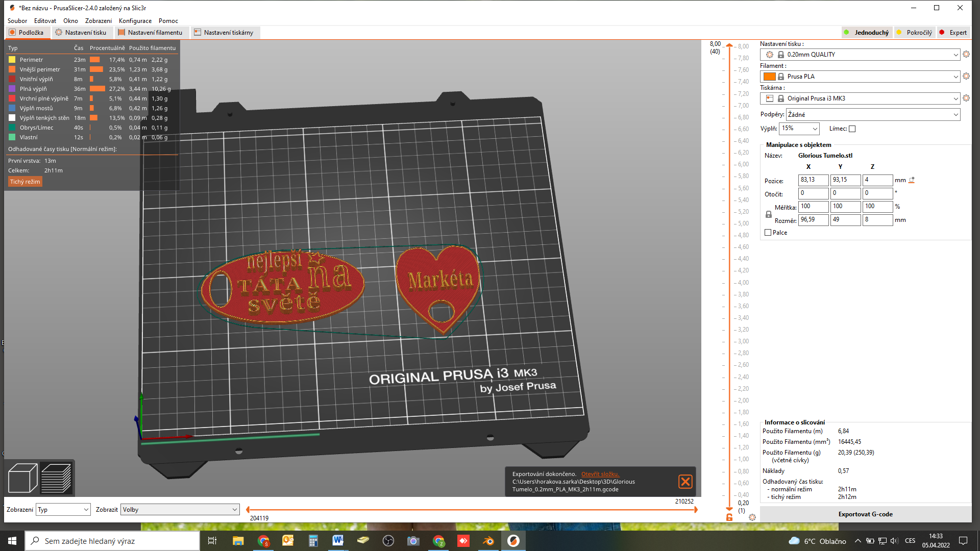Click the orange filament color swatch
This screenshot has width=980, height=551.
click(x=770, y=77)
